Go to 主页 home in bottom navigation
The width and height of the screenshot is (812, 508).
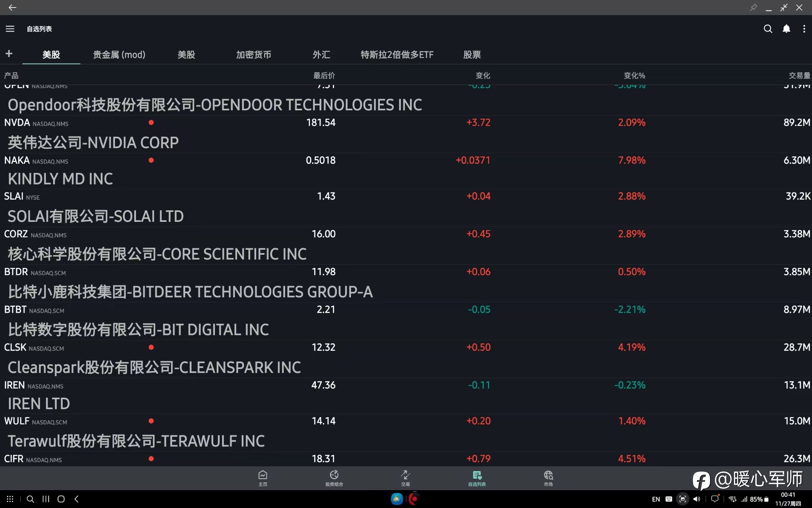[263, 478]
